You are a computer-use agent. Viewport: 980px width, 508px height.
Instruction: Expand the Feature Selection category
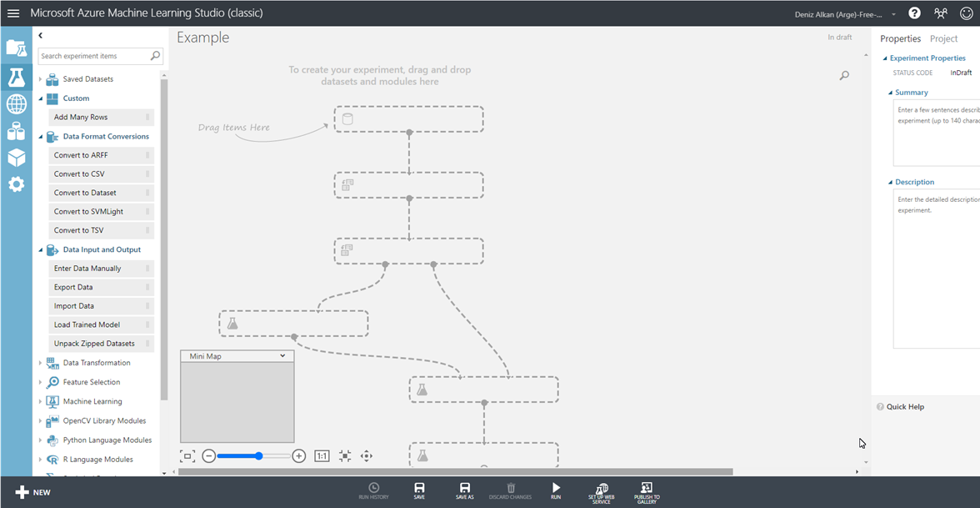[x=41, y=382]
